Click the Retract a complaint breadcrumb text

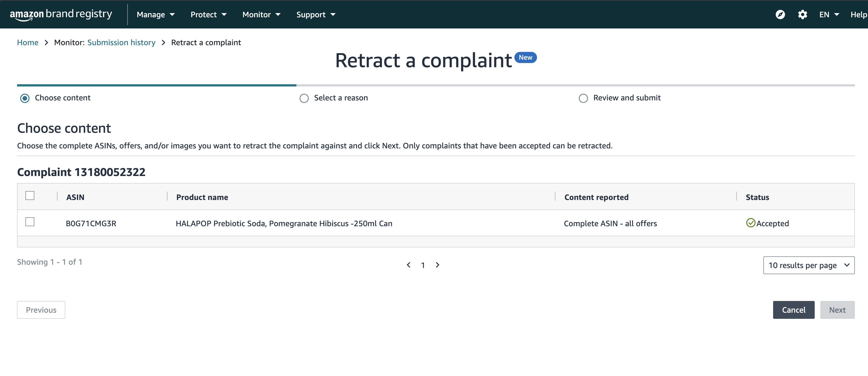(x=206, y=42)
